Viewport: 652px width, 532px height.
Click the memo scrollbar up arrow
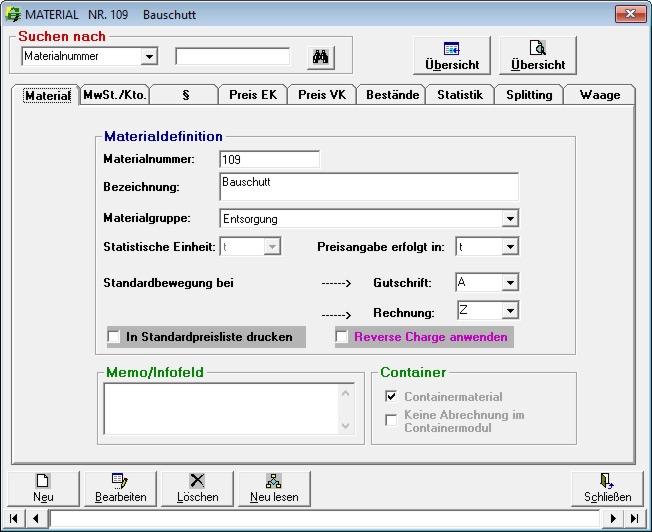[x=346, y=393]
